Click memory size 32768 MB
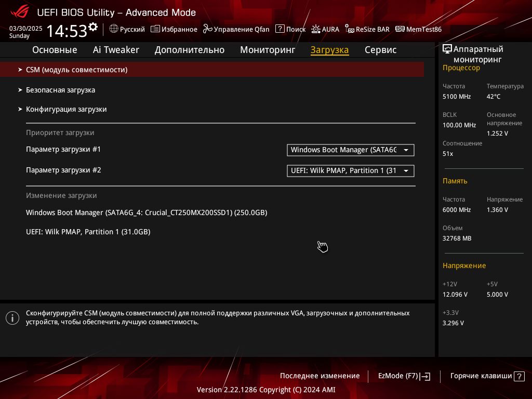The width and height of the screenshot is (532, 399). [x=457, y=238]
